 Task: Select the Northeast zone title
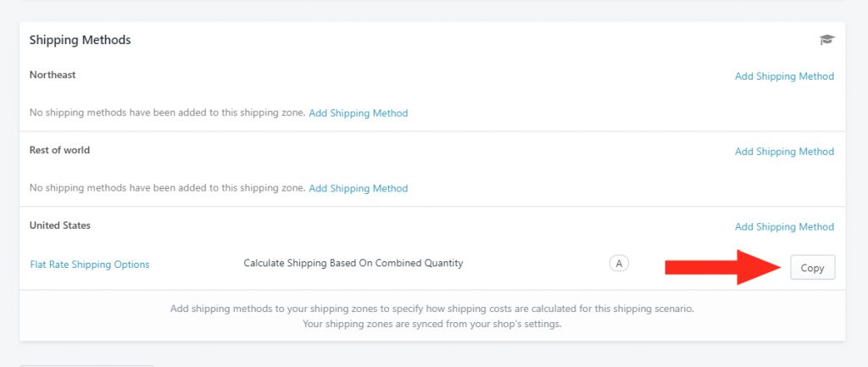(x=53, y=75)
